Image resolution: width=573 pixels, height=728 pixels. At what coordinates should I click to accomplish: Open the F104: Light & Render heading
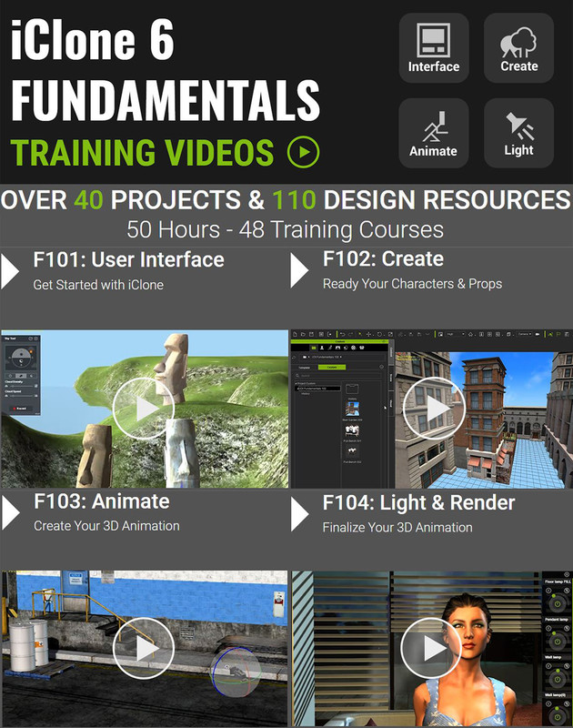click(x=419, y=503)
